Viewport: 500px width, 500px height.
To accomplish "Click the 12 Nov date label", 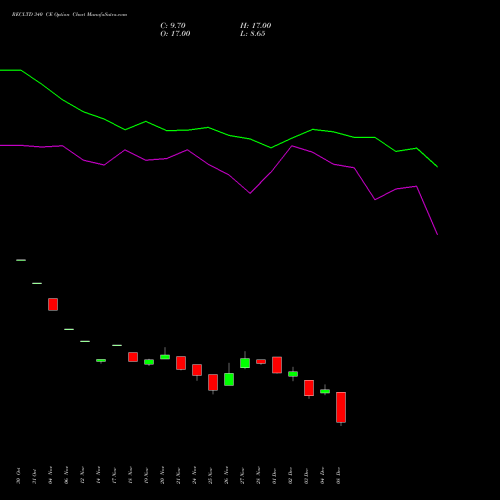I will coord(82,476).
